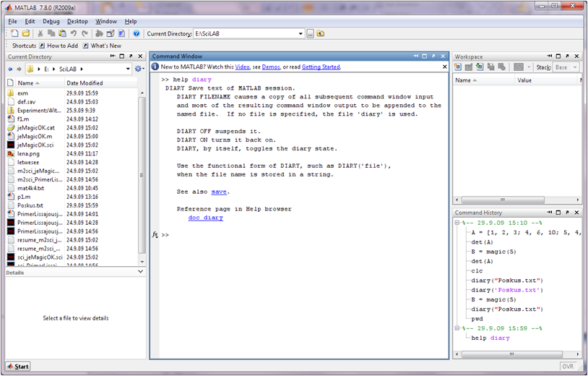Save workspace icon in Workspace toolbar

[x=490, y=67]
